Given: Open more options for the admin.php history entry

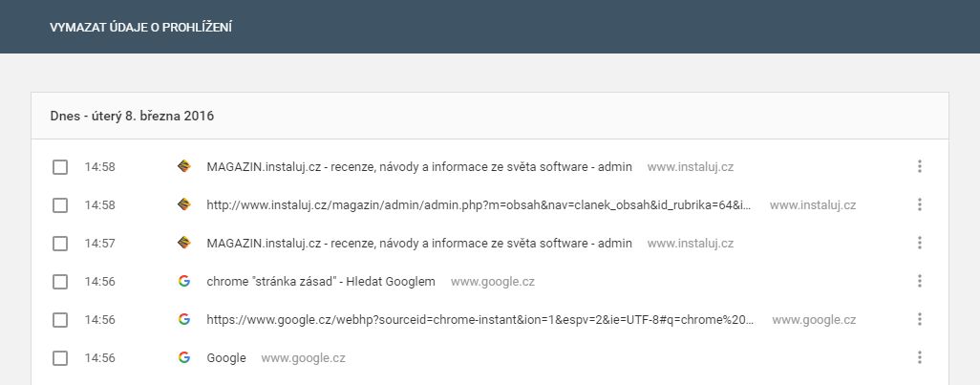Looking at the screenshot, I should tap(919, 204).
